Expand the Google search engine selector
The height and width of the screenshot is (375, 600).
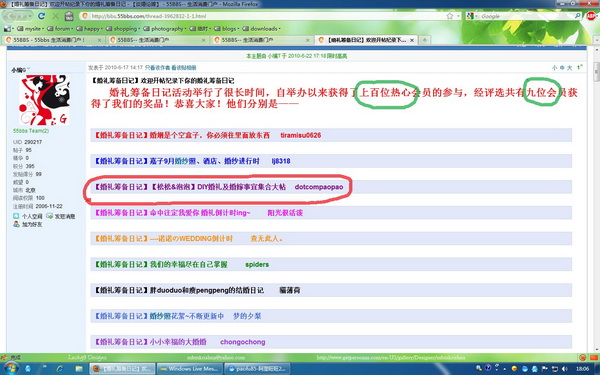pyautogui.click(x=472, y=16)
